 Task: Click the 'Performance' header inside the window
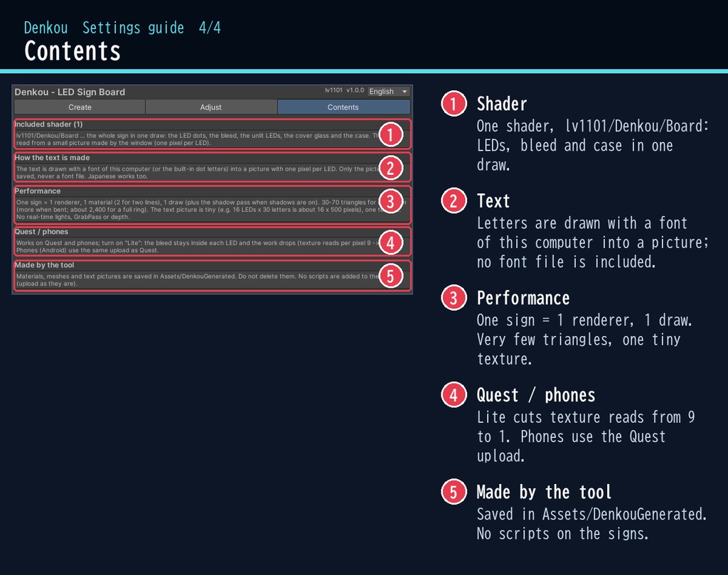[38, 191]
